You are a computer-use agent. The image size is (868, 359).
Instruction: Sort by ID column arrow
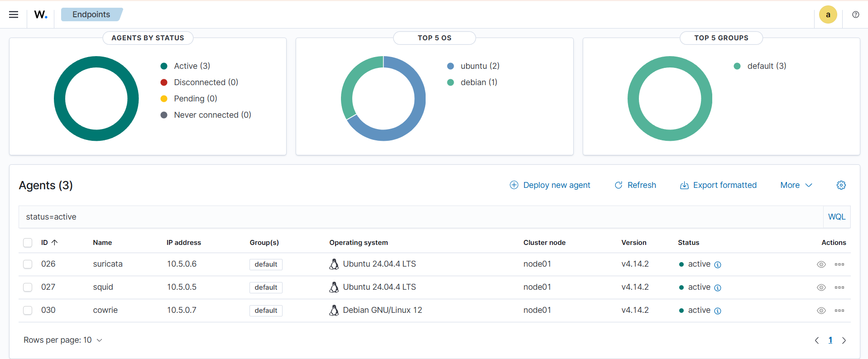click(54, 243)
